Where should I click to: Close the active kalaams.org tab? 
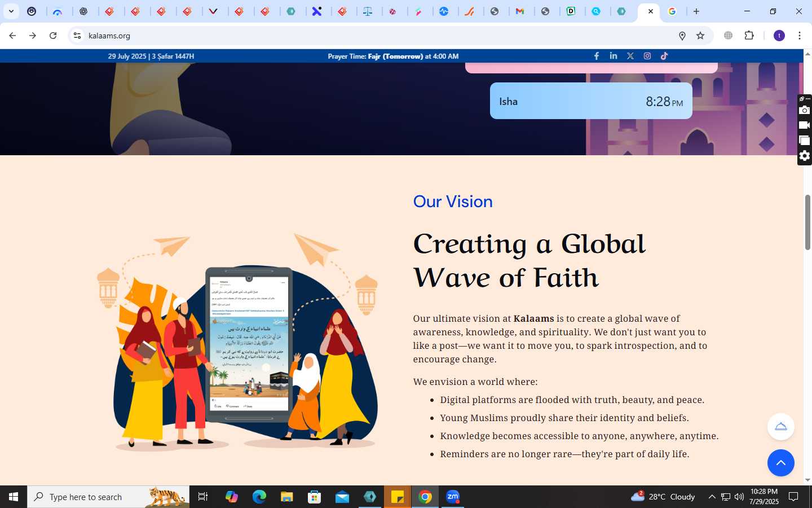pyautogui.click(x=650, y=11)
